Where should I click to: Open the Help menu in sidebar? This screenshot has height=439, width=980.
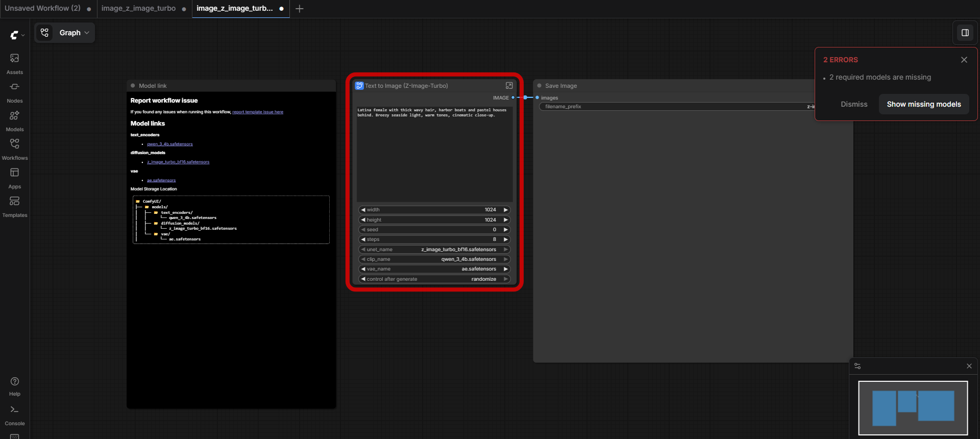15,386
